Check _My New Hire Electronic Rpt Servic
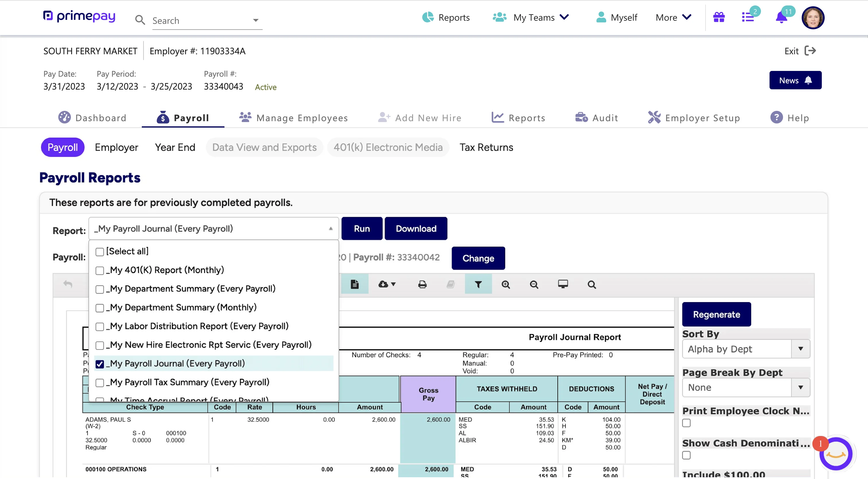The width and height of the screenshot is (868, 479). pyautogui.click(x=100, y=345)
